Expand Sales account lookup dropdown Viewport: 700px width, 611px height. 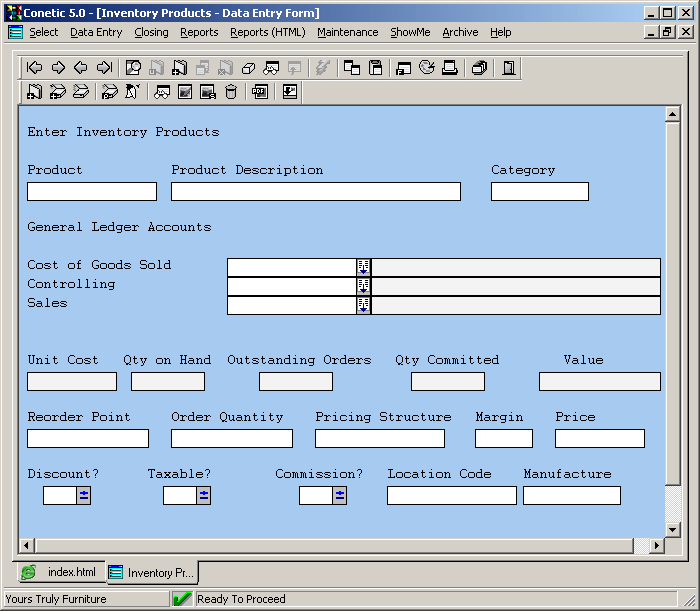point(364,305)
